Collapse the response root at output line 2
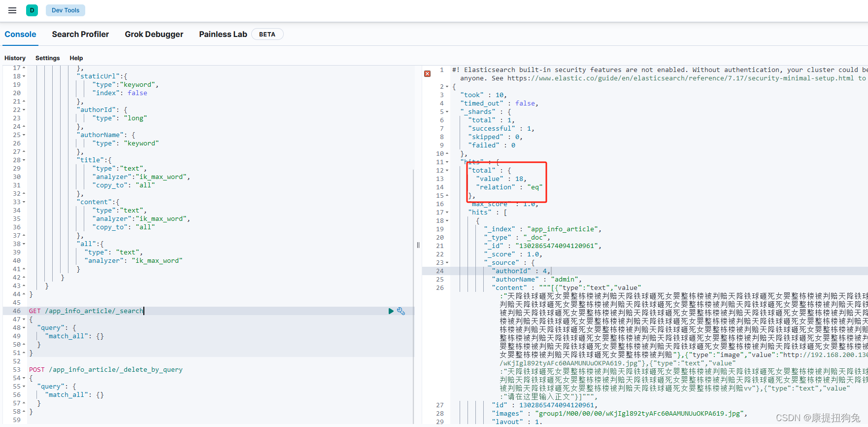 pos(447,87)
